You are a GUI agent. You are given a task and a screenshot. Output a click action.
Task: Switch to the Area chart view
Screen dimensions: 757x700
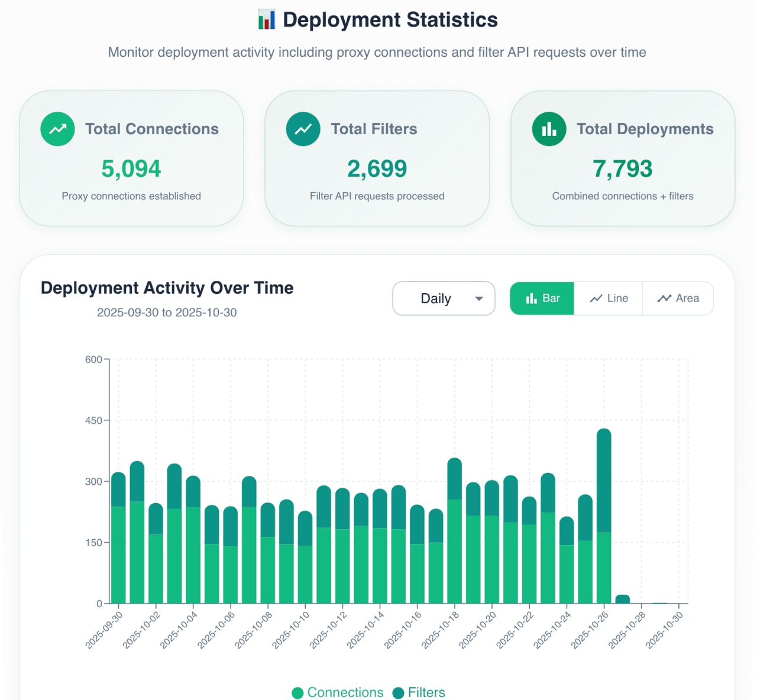click(x=678, y=299)
